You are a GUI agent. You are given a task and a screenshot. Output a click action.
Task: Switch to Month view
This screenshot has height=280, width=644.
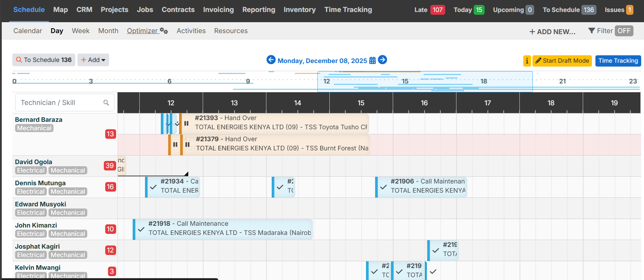coord(108,31)
